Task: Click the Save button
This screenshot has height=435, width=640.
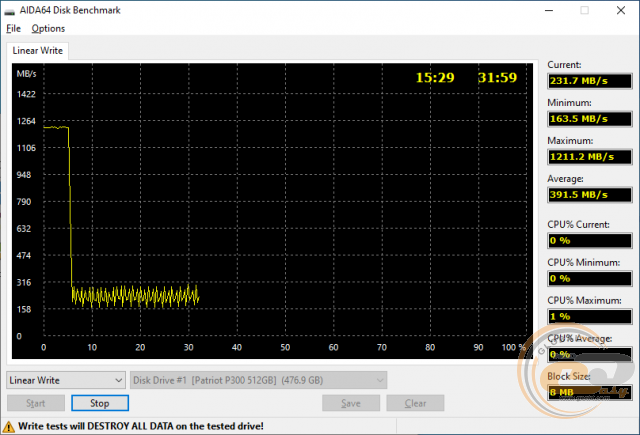Action: (x=351, y=403)
